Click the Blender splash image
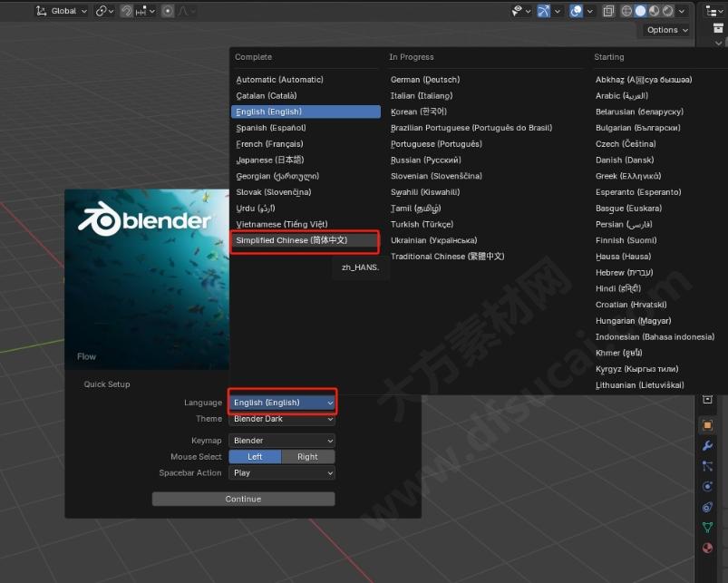The image size is (728, 583). tap(147, 279)
